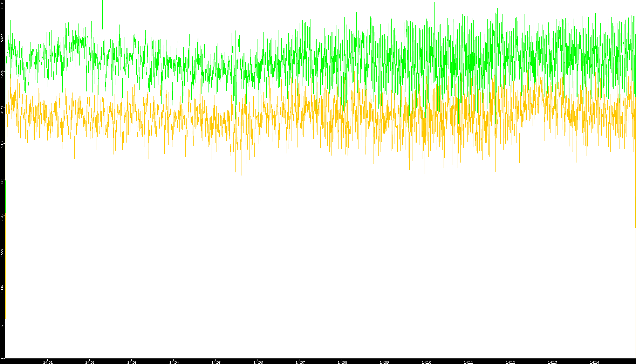Select the 653 value axis label
Screen dimensions: 636x364
[2, 324]
